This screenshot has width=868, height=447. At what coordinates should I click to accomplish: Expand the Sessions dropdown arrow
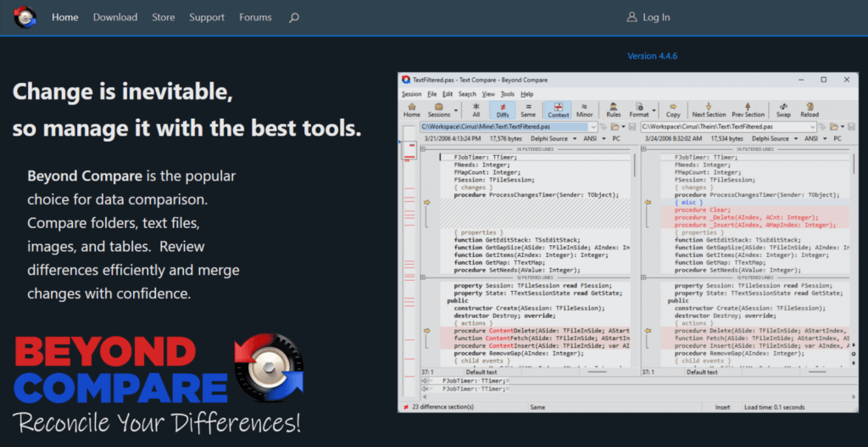[x=456, y=109]
